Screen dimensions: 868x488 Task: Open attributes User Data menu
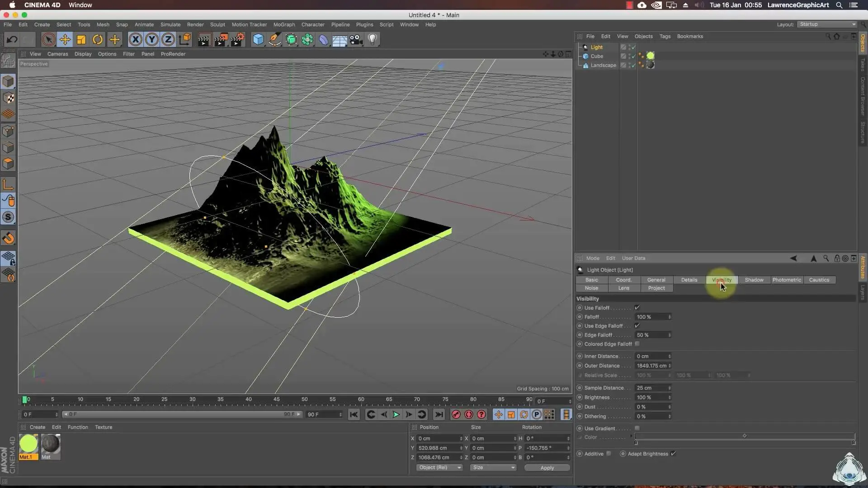[x=633, y=258]
